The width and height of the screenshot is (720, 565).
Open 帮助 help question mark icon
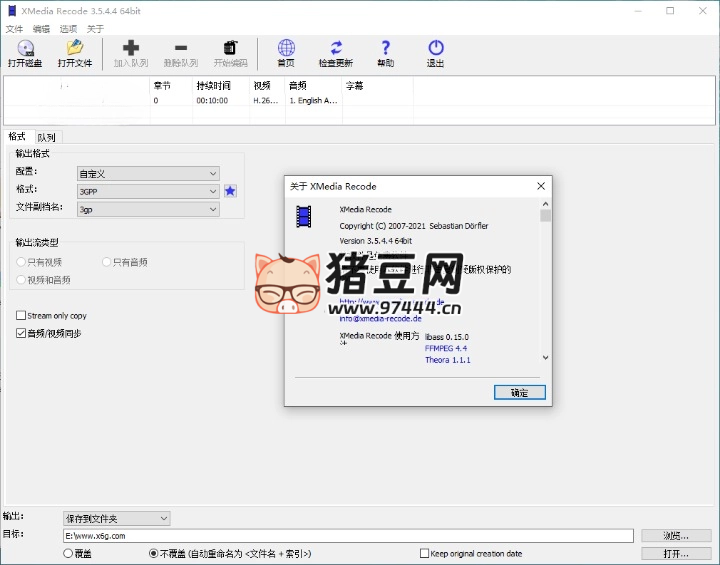click(386, 54)
